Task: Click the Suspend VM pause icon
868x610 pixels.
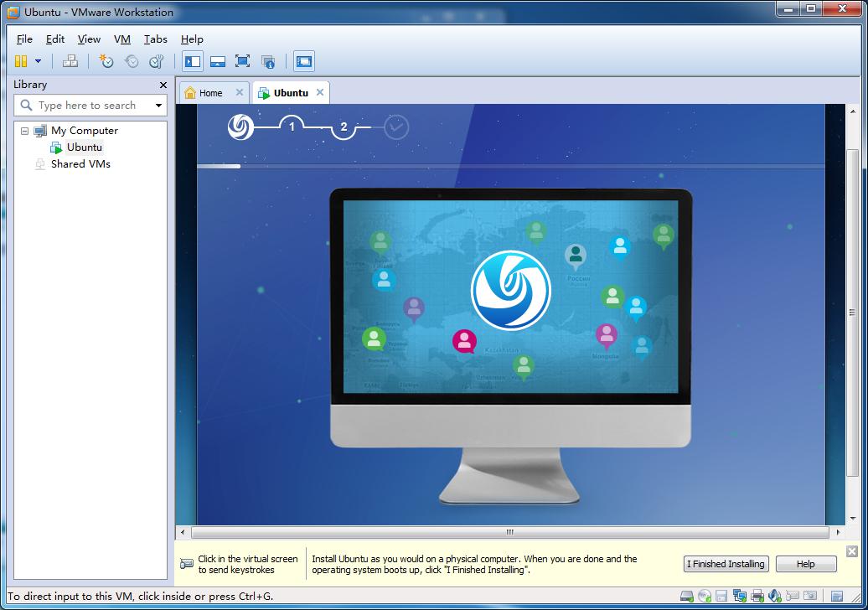Action: click(21, 61)
